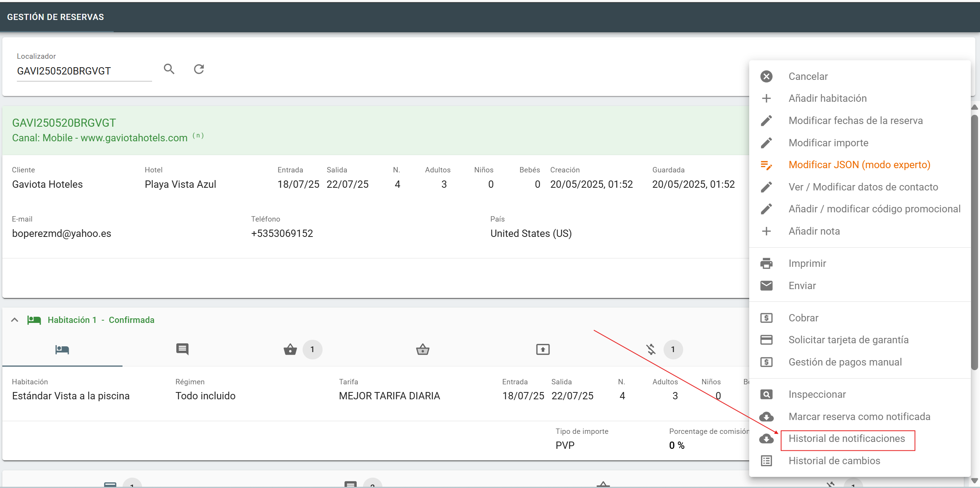This screenshot has width=980, height=488.
Task: Select the bed icon room details tab
Action: [62, 349]
